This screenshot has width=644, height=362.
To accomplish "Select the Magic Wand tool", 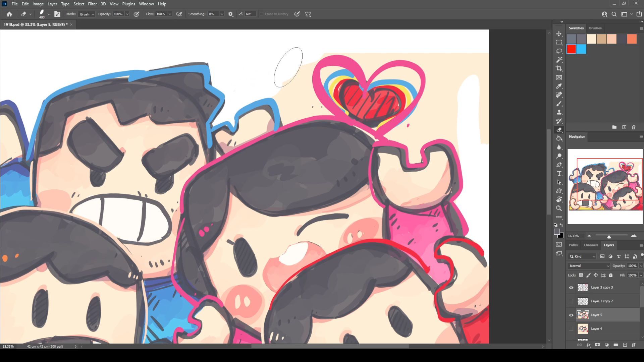I will (559, 60).
